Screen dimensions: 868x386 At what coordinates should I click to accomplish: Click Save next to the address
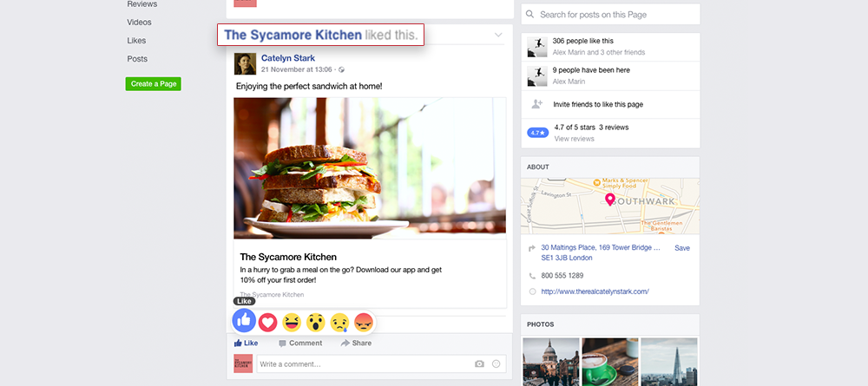tap(682, 248)
